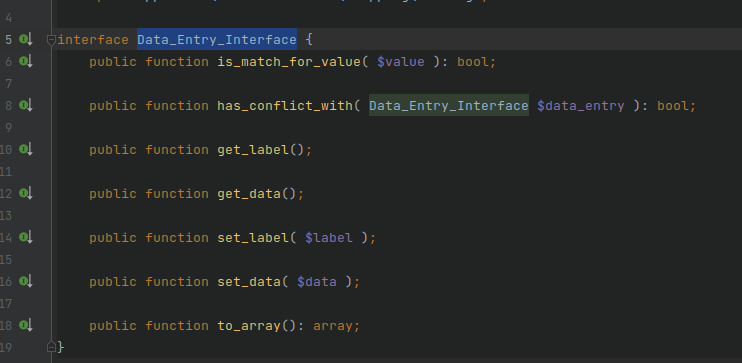Image resolution: width=742 pixels, height=363 pixels.
Task: Click the closing fold marker on line 19
Action: point(51,347)
